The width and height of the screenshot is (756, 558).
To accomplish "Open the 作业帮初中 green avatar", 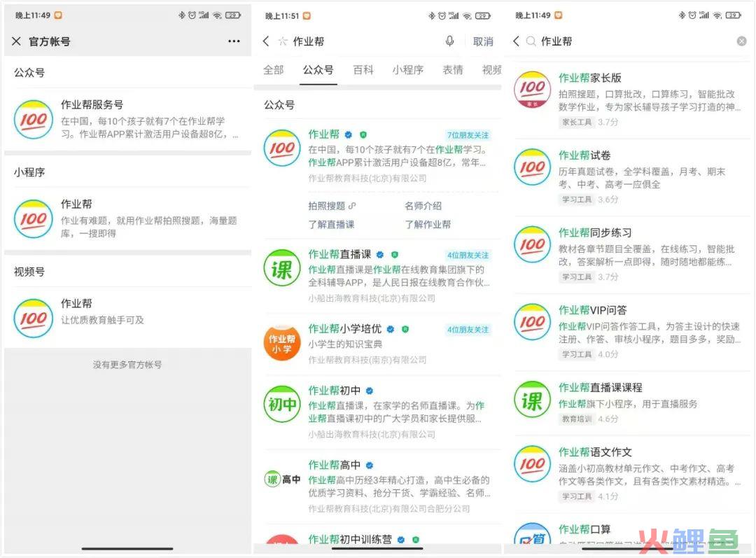I will 282,404.
